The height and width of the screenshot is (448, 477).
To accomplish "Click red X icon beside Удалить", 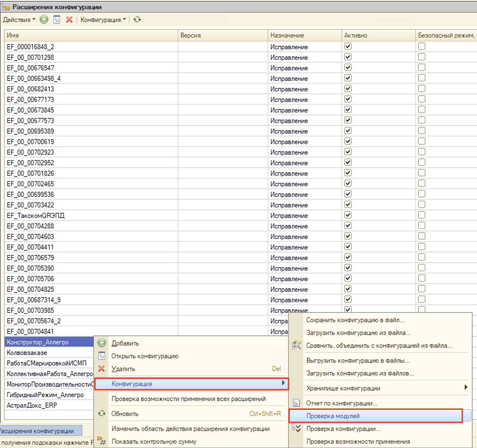I will pos(102,369).
